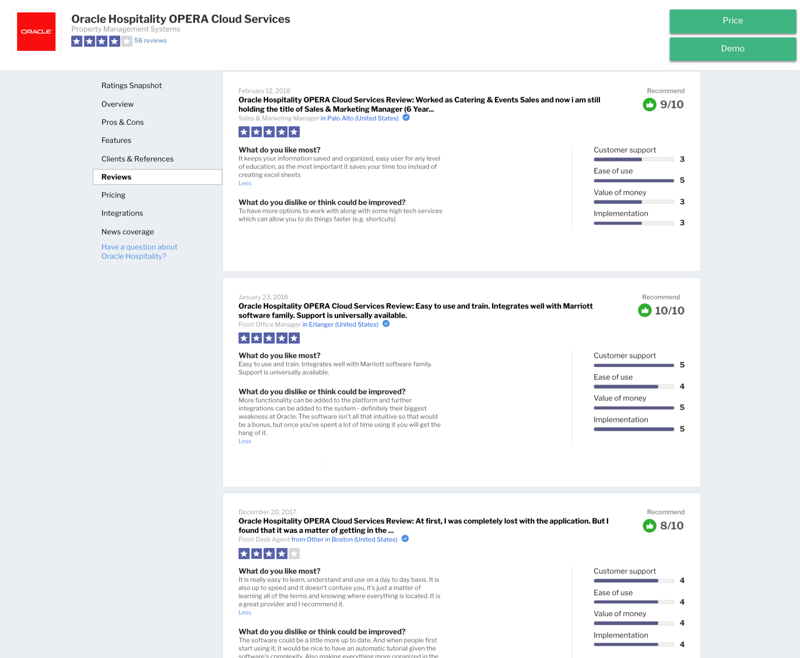
Task: Click the 9/10 recommend score
Action: pos(671,105)
